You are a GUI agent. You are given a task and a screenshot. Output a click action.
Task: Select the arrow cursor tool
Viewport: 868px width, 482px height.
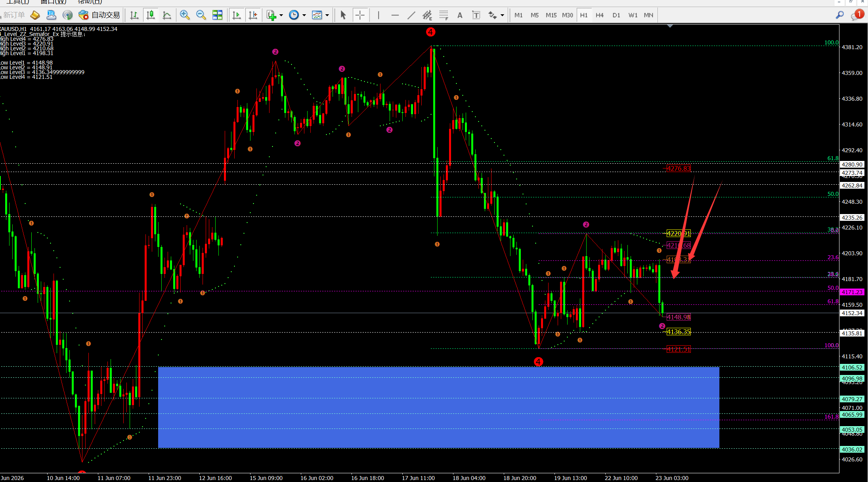click(x=343, y=15)
